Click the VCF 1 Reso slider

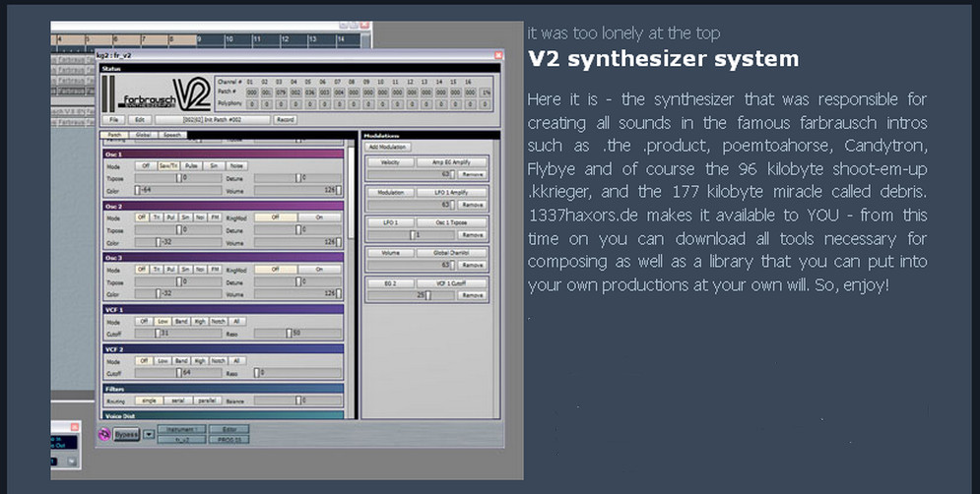[x=298, y=334]
